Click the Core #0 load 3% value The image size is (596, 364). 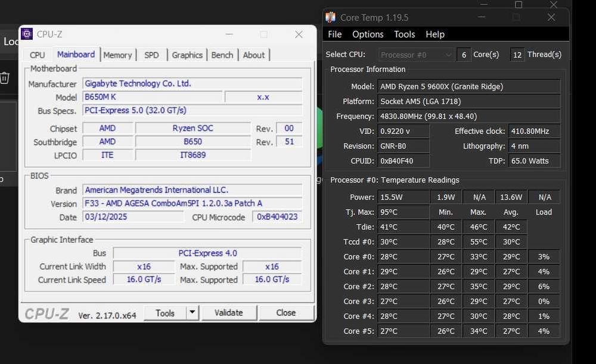[544, 257]
